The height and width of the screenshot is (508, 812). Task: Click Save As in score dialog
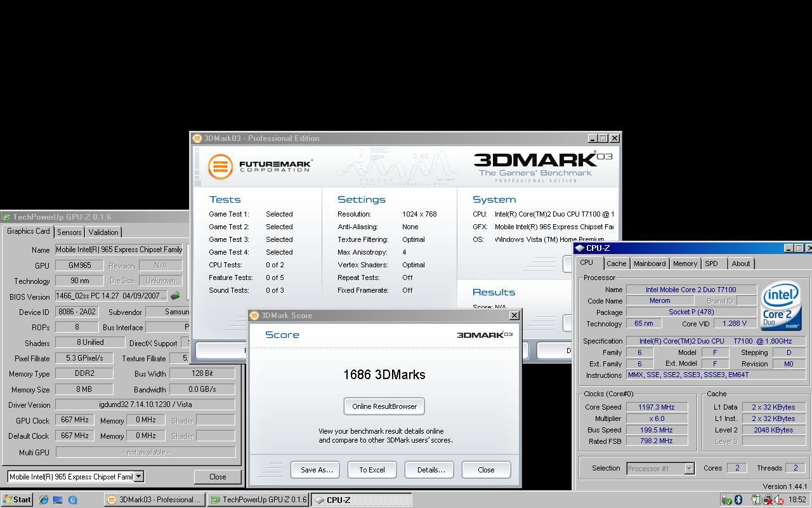click(x=315, y=470)
